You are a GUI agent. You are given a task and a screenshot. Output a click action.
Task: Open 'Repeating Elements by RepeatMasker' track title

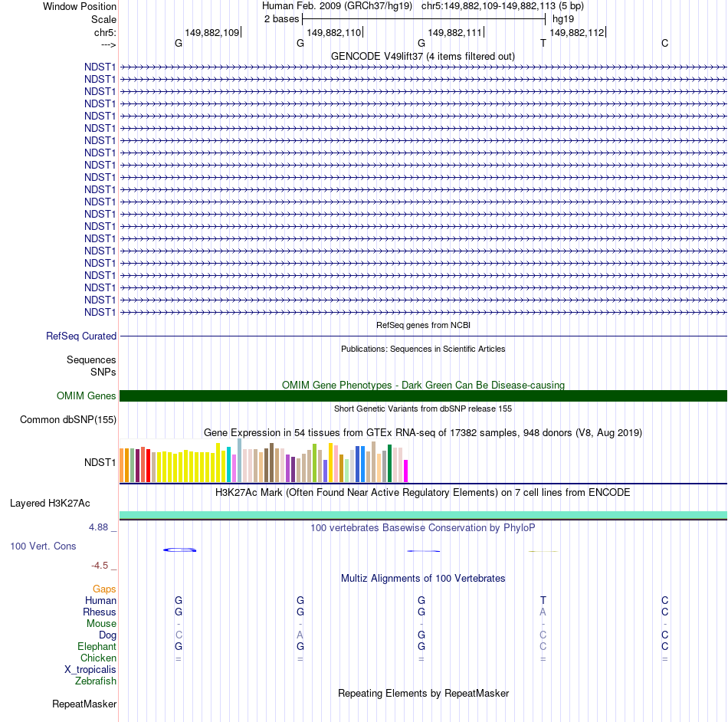[423, 693]
